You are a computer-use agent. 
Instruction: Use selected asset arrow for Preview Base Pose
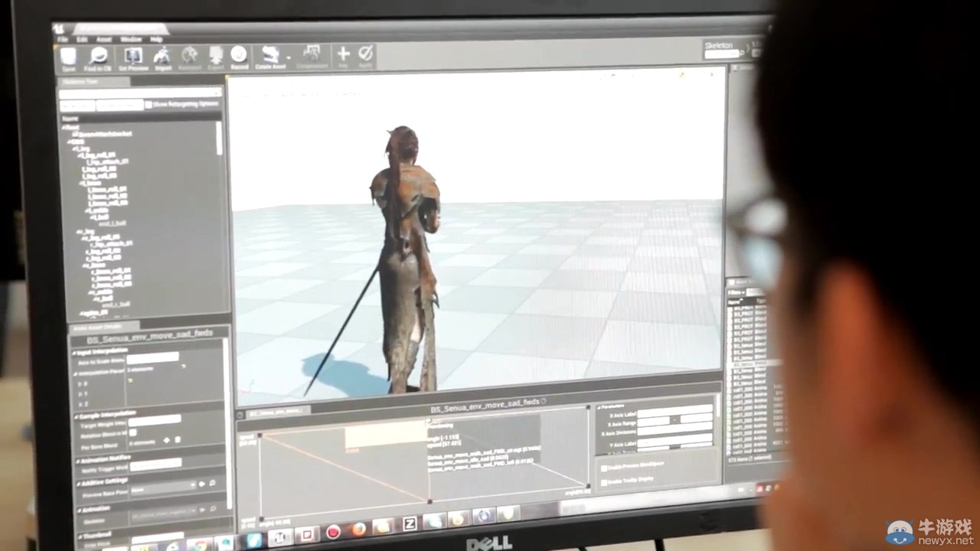click(203, 484)
